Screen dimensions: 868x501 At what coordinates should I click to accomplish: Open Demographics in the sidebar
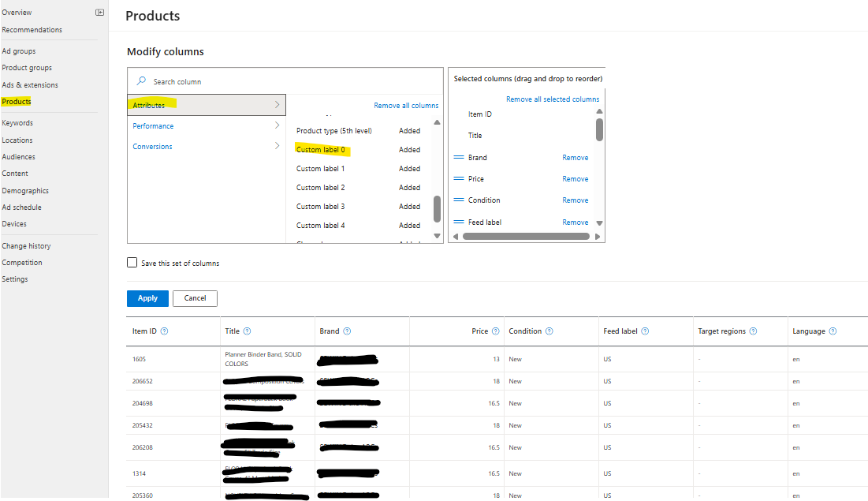tap(25, 191)
